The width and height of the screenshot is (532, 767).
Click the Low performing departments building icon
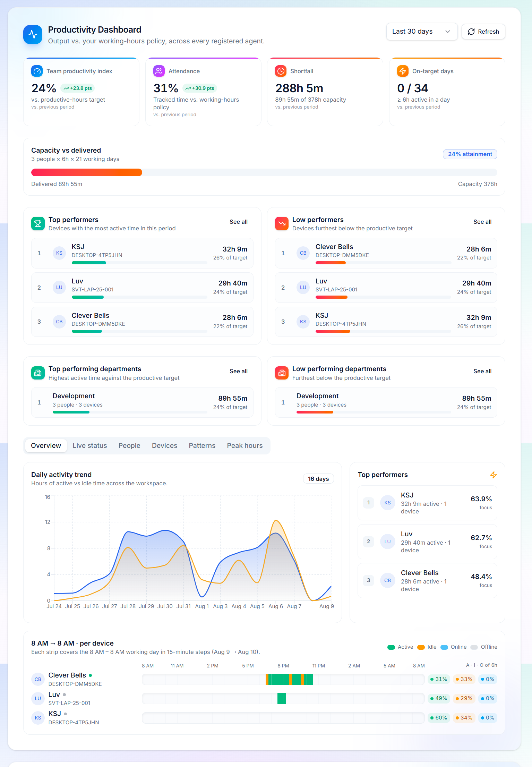pyautogui.click(x=282, y=373)
